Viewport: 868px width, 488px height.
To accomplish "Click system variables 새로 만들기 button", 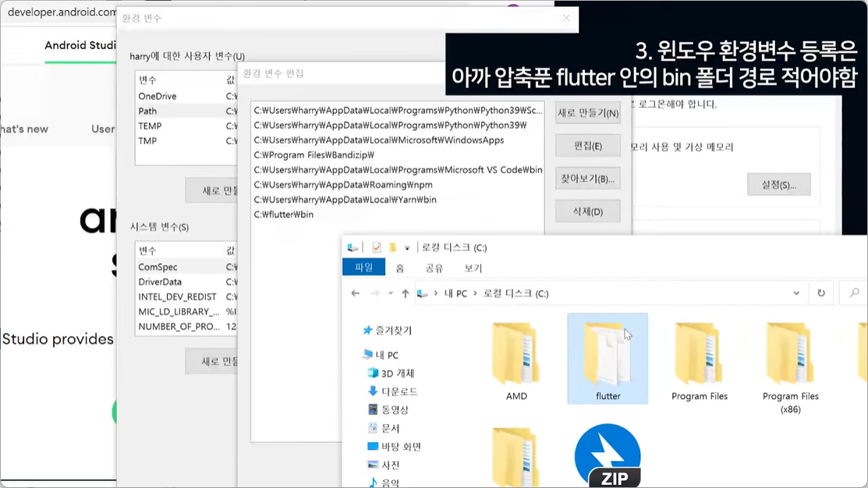I will [x=212, y=361].
